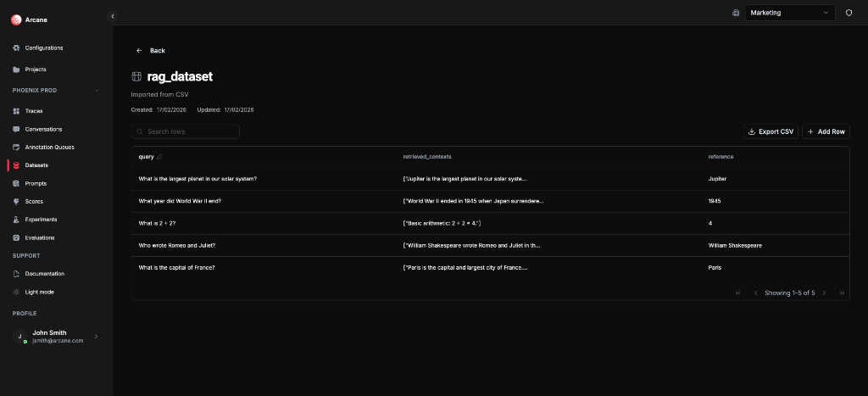Open the Marketing dropdown

pos(790,13)
